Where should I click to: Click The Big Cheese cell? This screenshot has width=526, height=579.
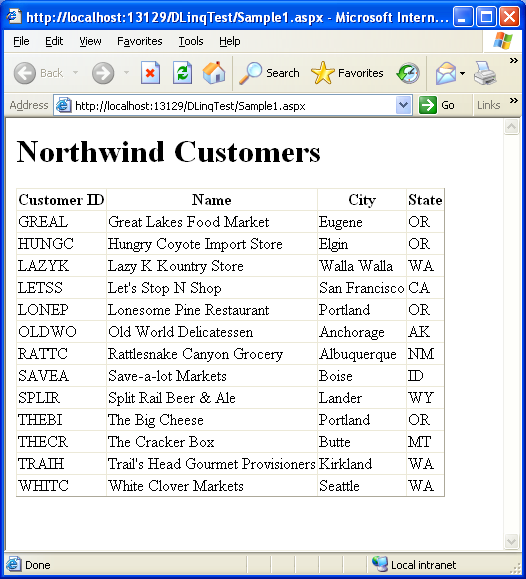point(212,419)
